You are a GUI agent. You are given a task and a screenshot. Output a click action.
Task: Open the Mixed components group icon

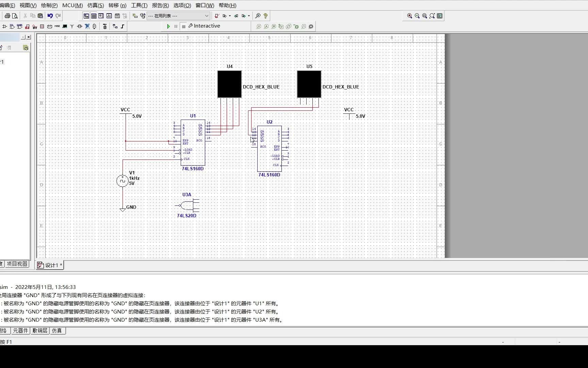click(x=34, y=26)
